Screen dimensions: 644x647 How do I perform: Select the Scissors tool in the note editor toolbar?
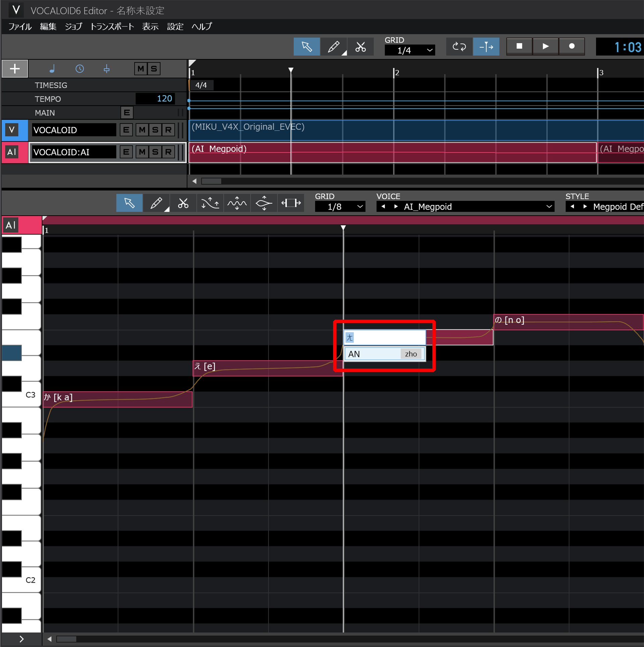[x=183, y=203]
